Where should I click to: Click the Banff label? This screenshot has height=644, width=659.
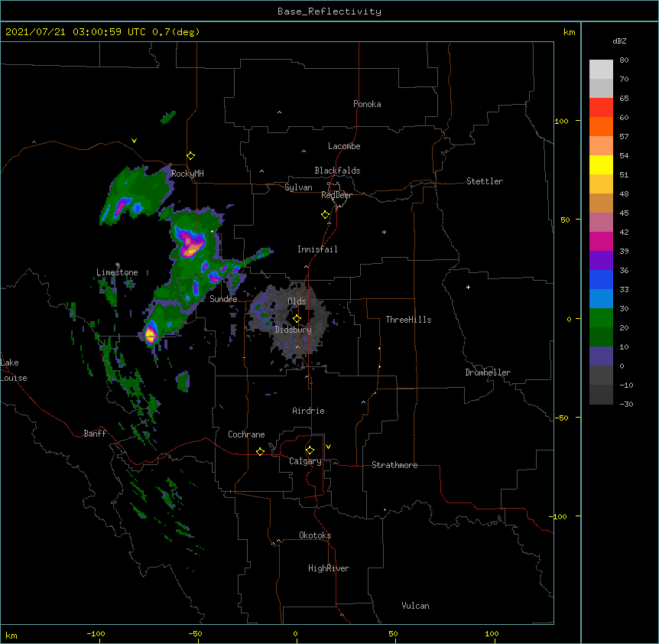point(95,434)
